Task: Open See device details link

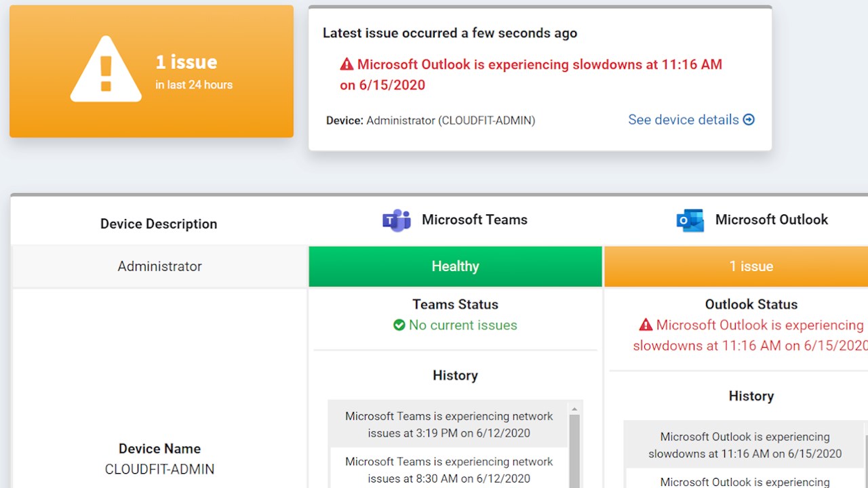Action: click(691, 120)
